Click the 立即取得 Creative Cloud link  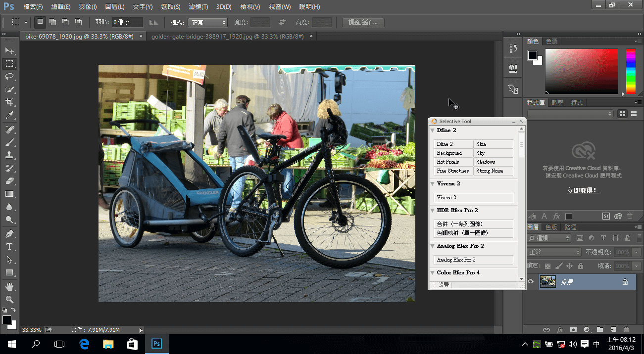click(583, 190)
